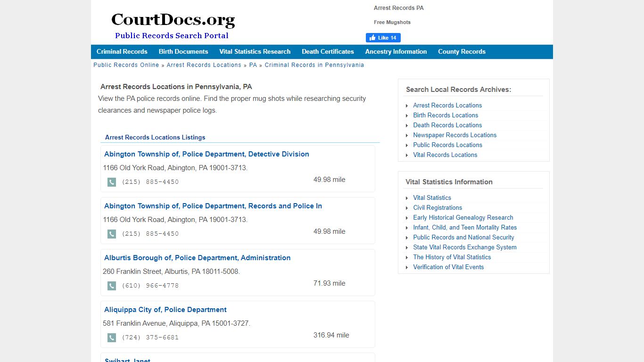Open sidebar Death Records Locations link
Image resolution: width=644 pixels, height=362 pixels.
(447, 125)
